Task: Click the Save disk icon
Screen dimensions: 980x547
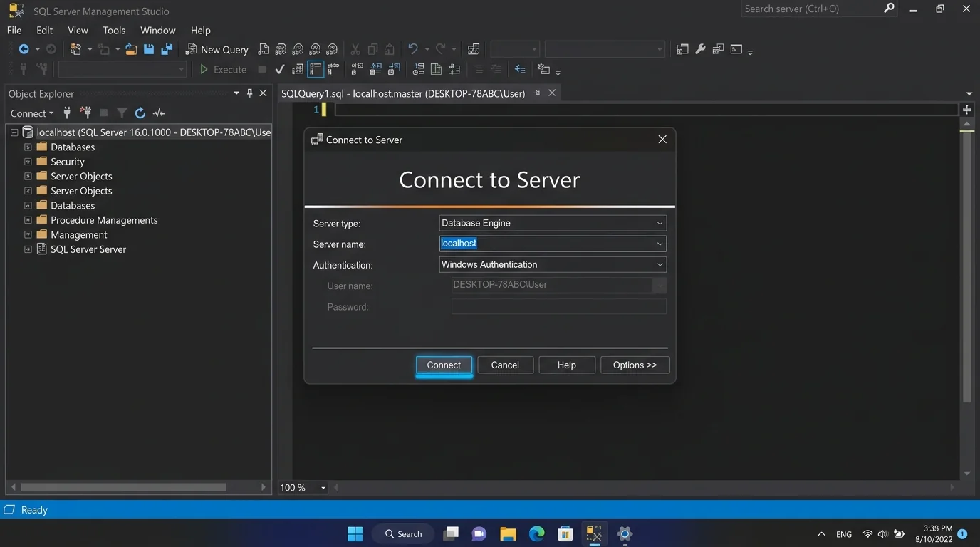Action: (149, 49)
